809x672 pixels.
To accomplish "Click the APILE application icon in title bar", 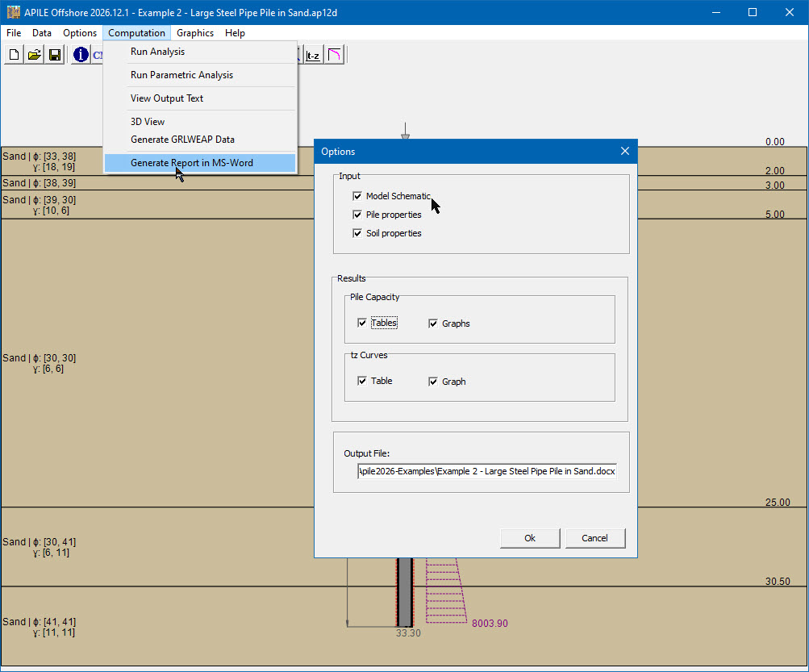I will point(14,12).
